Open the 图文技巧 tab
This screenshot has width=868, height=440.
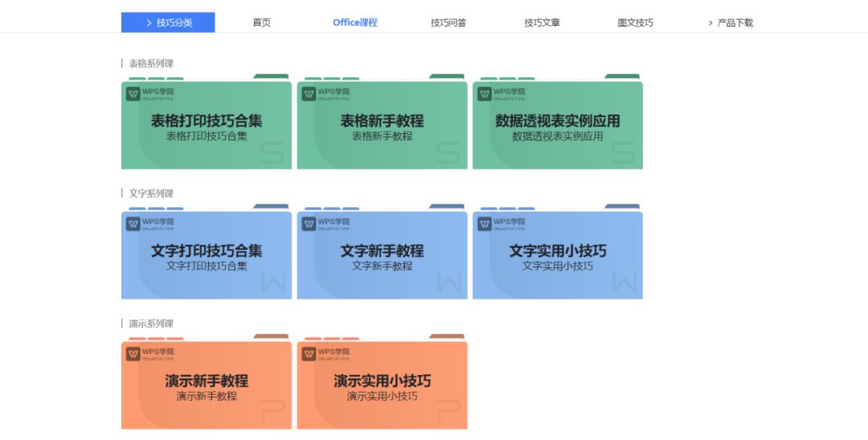pyautogui.click(x=636, y=22)
